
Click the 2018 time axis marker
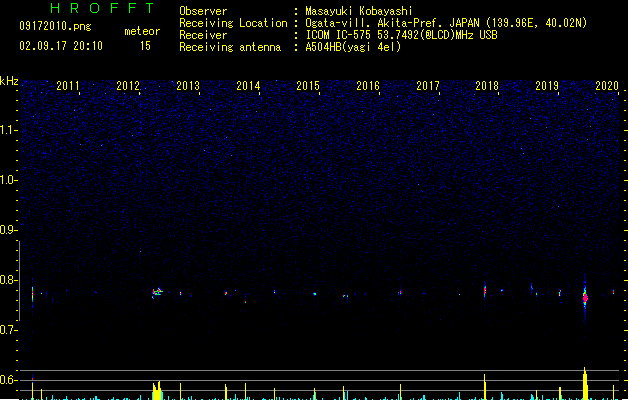[487, 86]
